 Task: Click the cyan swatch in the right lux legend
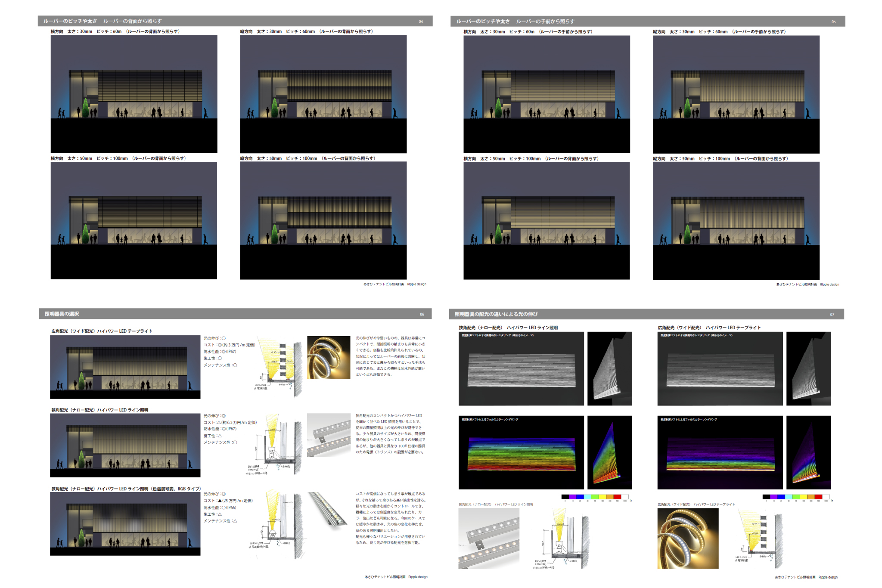pyautogui.click(x=789, y=497)
